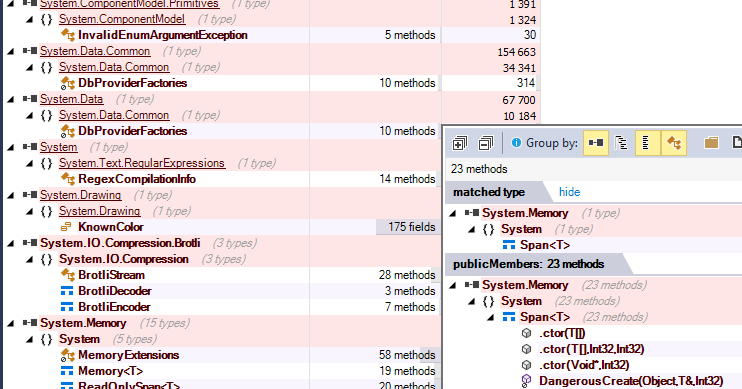The width and height of the screenshot is (742, 389).
Task: Open System.Data.Common namespace link with 10 184
Action: click(x=114, y=115)
